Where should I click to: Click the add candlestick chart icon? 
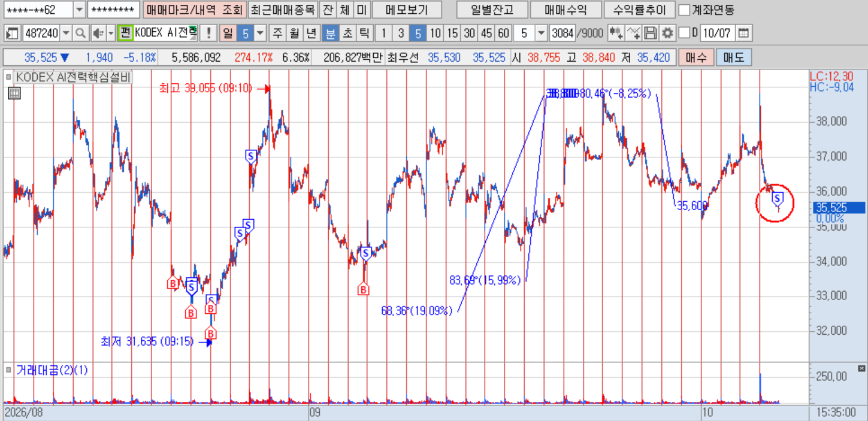pos(616,33)
